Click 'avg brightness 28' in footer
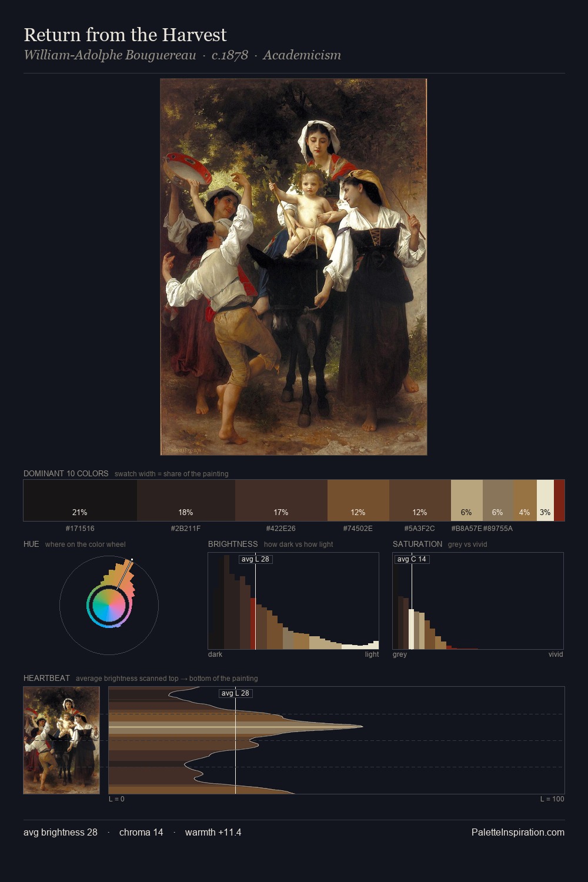The height and width of the screenshot is (882, 588). tap(61, 832)
